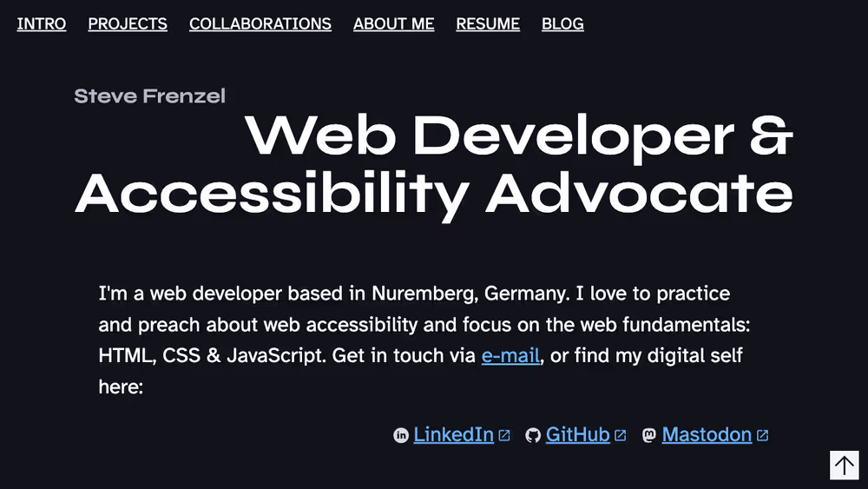Open the PROJECTS nav item
The width and height of the screenshot is (868, 489).
(x=128, y=23)
